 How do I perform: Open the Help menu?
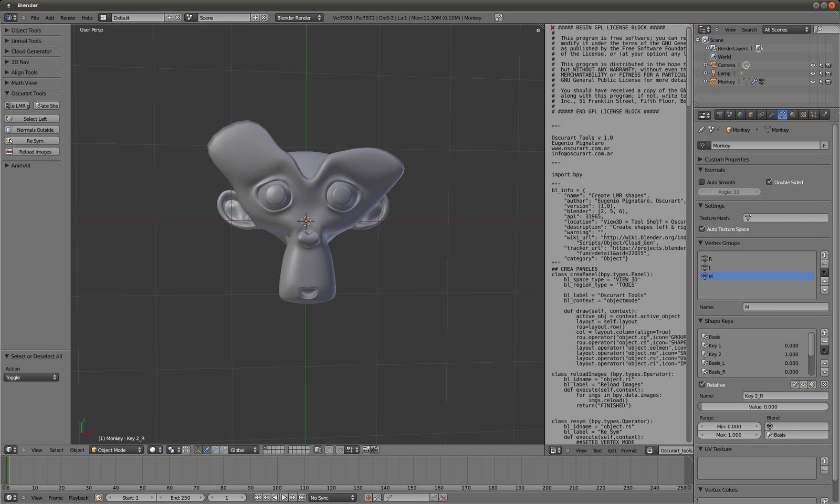click(x=87, y=18)
